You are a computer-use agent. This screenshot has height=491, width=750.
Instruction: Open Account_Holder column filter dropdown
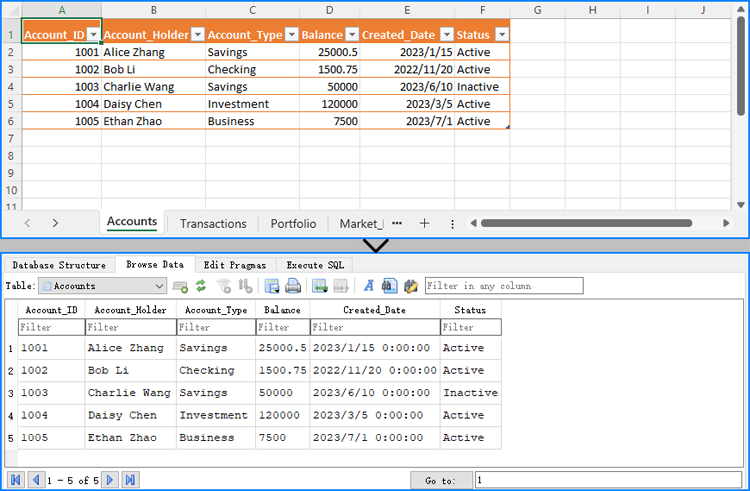pos(198,34)
